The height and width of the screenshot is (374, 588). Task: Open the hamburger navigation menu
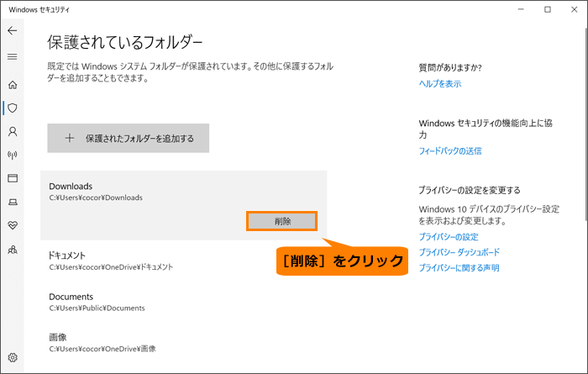click(x=13, y=56)
